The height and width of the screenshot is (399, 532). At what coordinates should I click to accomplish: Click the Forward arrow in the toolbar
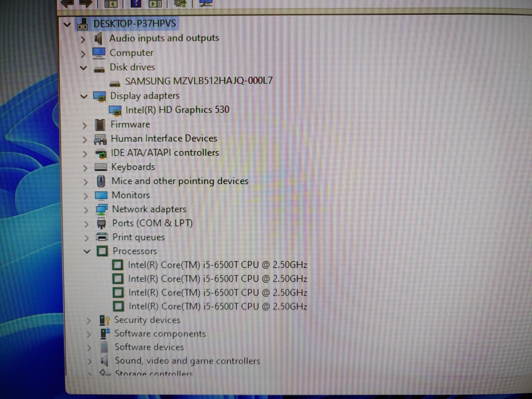pyautogui.click(x=86, y=3)
